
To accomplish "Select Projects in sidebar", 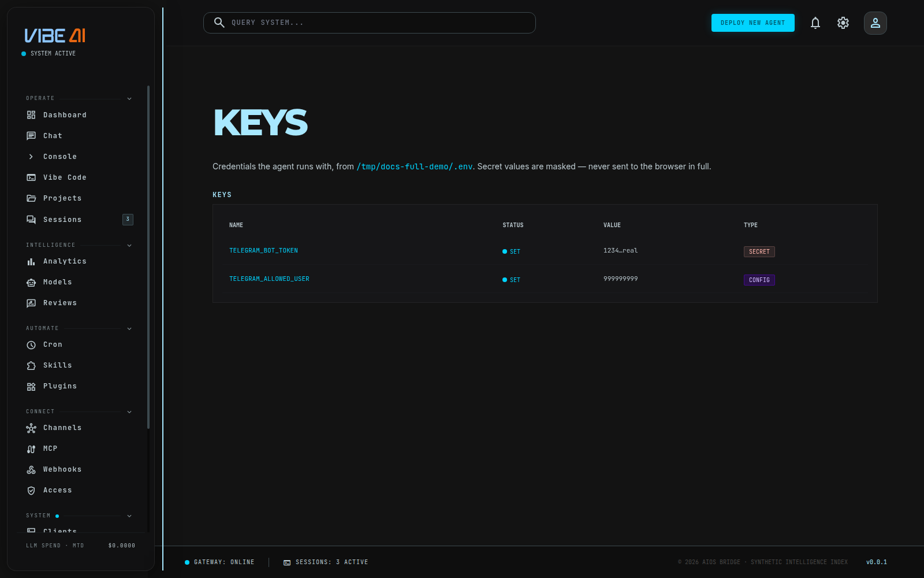I will [x=80, y=198].
